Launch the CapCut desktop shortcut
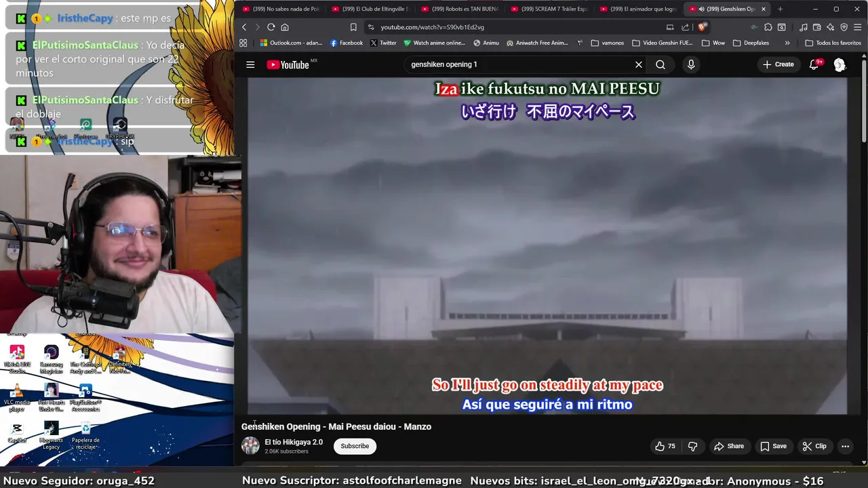The image size is (868, 488). 17,432
